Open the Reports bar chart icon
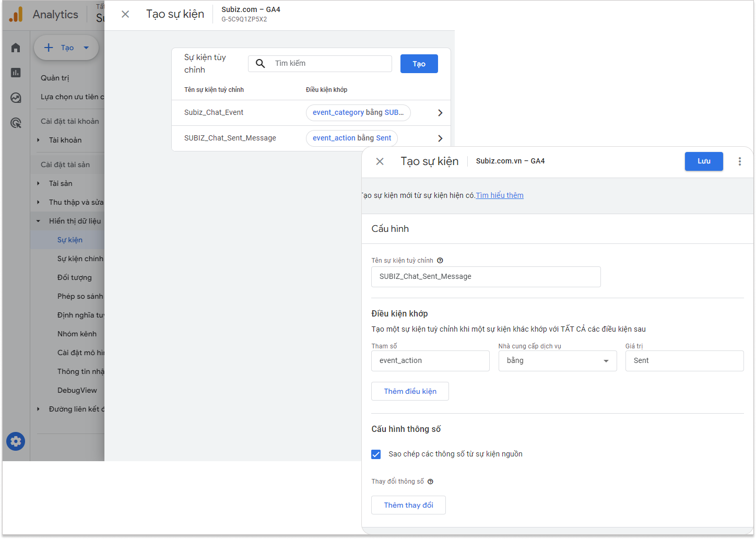 pyautogui.click(x=16, y=73)
